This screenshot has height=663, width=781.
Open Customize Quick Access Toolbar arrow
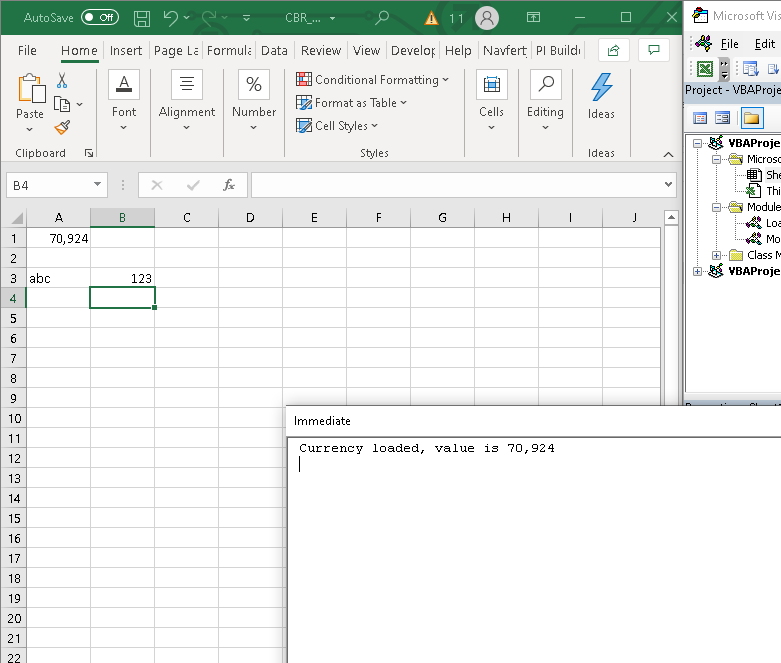[x=246, y=18]
